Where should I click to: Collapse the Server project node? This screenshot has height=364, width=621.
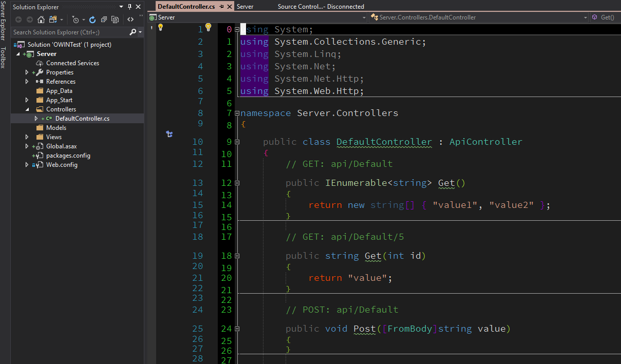(18, 54)
